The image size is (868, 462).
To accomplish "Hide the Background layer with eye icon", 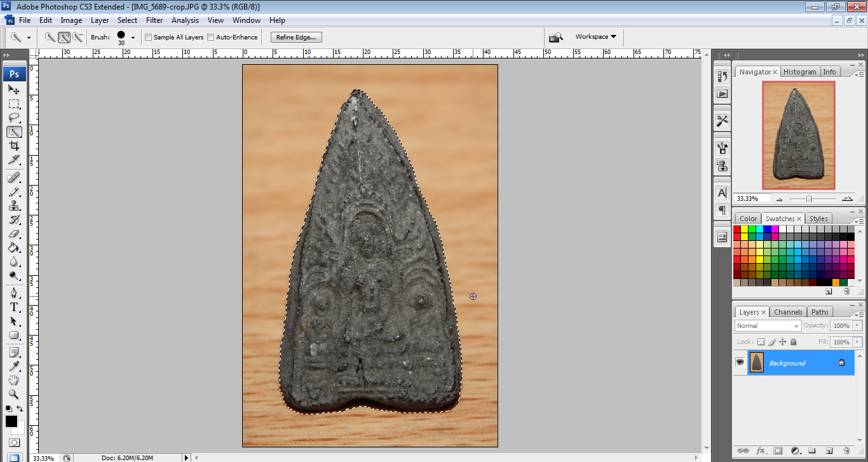I will click(x=740, y=362).
